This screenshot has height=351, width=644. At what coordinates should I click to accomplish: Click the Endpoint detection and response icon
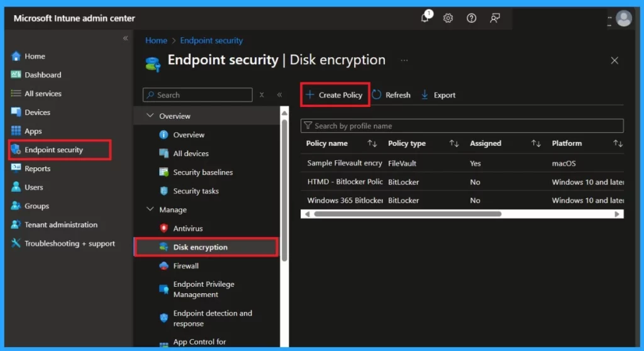click(164, 318)
